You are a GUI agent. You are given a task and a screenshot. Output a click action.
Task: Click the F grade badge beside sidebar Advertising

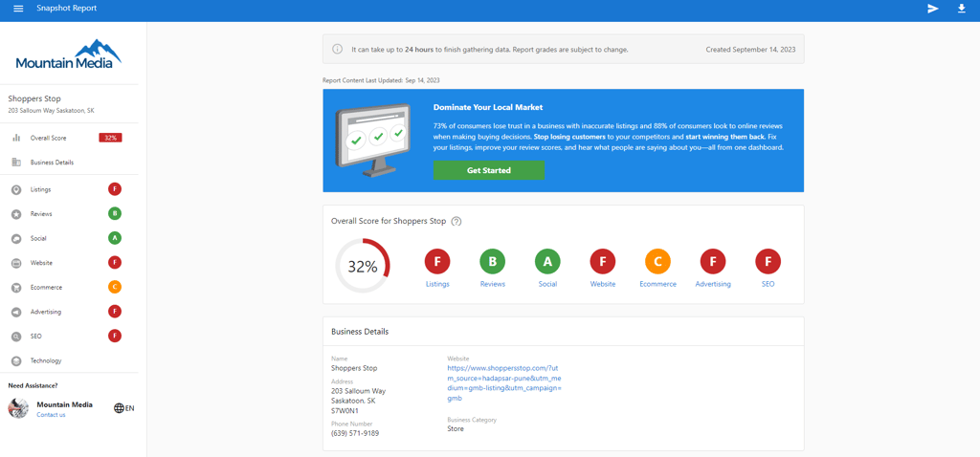coord(115,312)
